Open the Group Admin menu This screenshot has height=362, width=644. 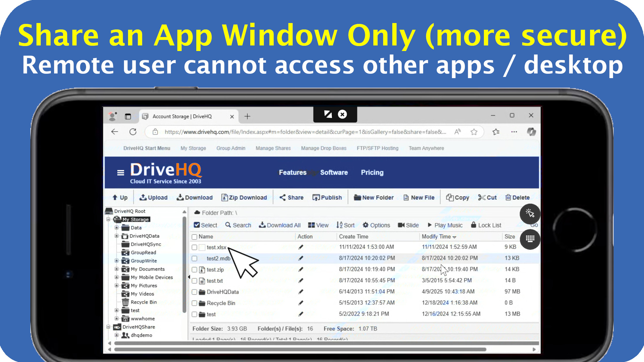click(231, 148)
